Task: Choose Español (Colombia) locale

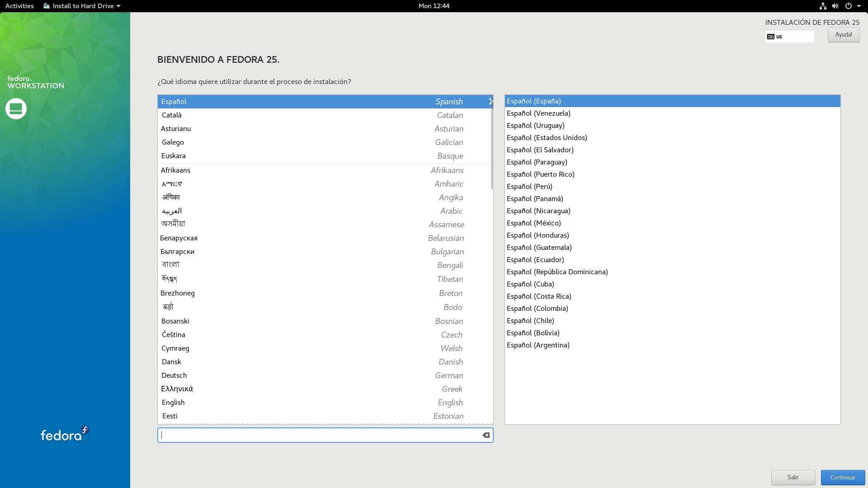Action: click(673, 309)
